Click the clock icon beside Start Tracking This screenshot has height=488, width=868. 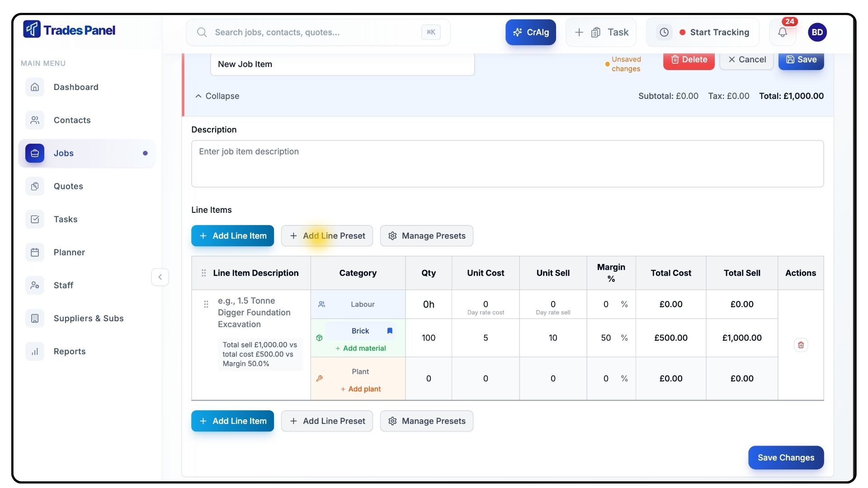[x=664, y=32]
